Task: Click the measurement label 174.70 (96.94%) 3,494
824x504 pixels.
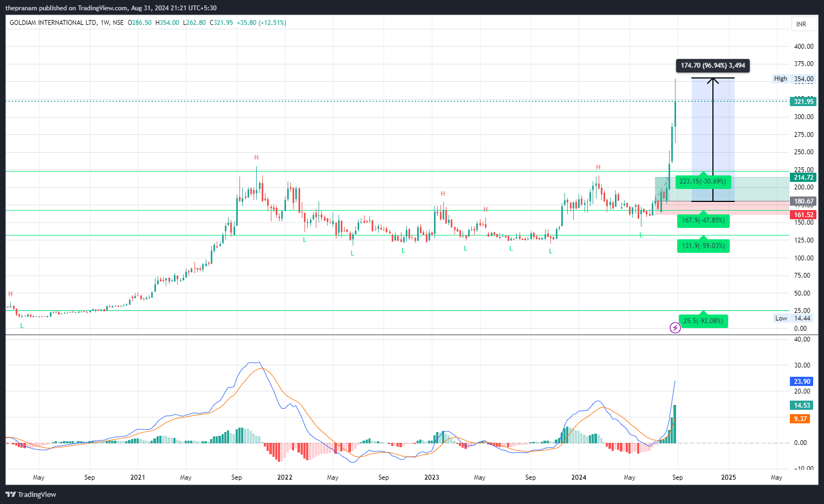Action: click(713, 66)
